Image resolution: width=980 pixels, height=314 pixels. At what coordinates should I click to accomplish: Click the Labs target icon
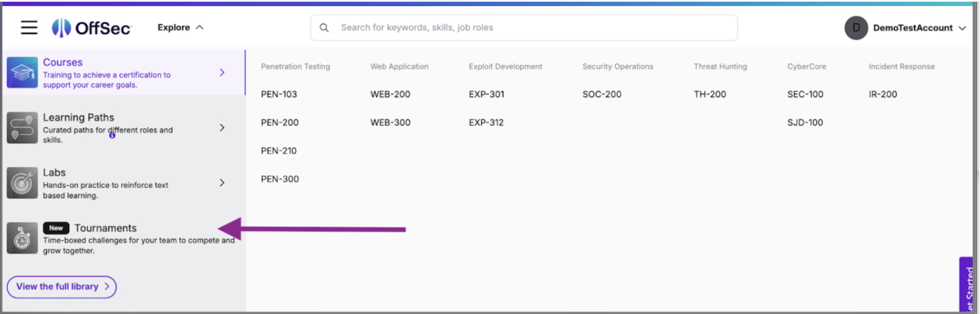pyautogui.click(x=22, y=183)
